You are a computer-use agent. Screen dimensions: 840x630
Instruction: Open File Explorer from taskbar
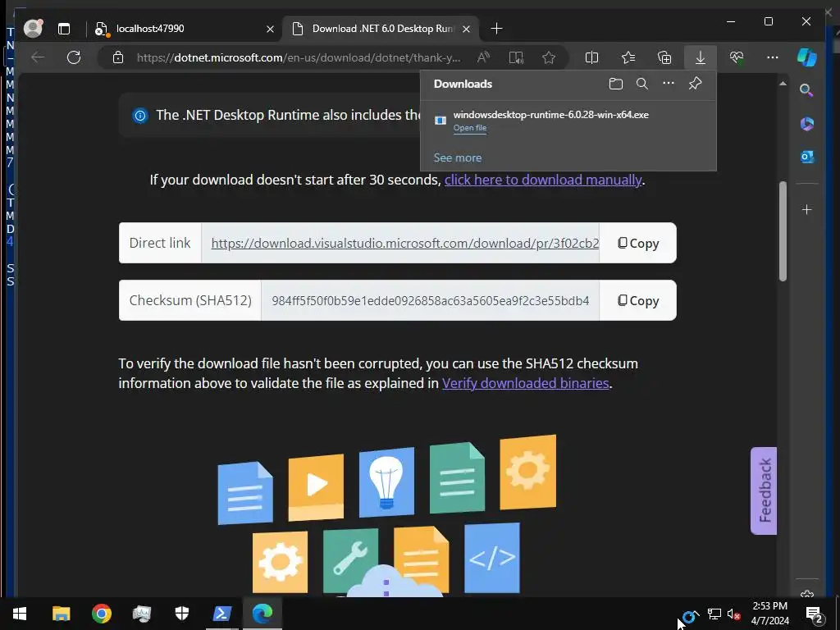(x=61, y=614)
